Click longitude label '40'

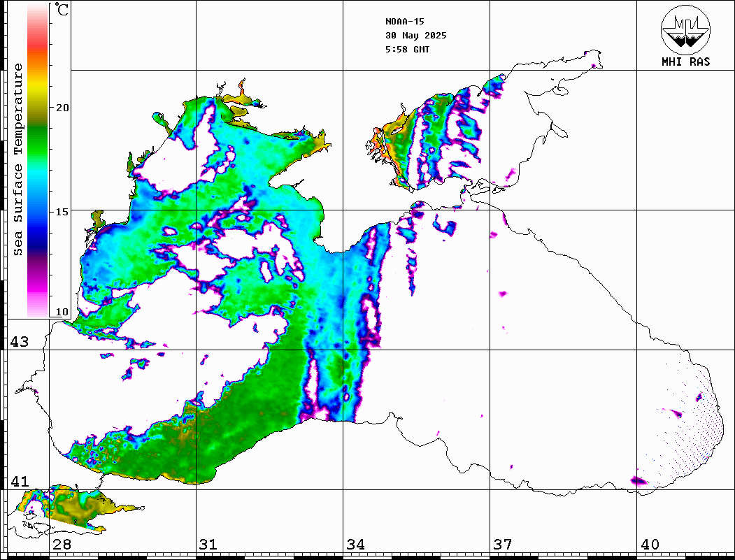(650, 544)
